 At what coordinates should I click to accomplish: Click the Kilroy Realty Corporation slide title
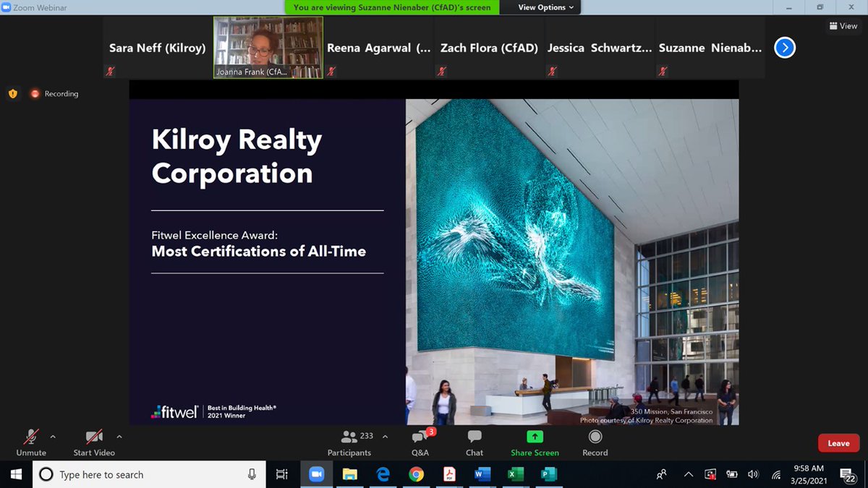pyautogui.click(x=237, y=156)
